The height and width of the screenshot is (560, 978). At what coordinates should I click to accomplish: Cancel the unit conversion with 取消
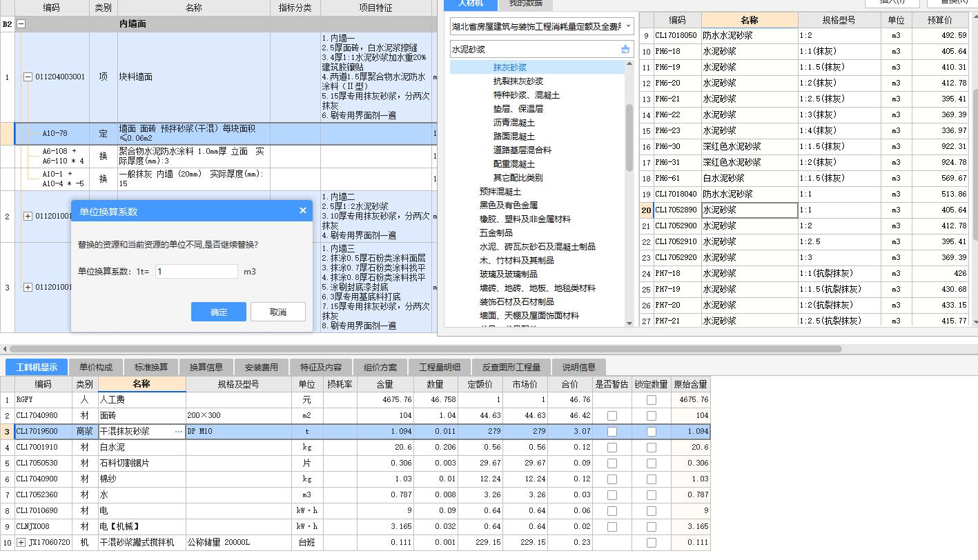pyautogui.click(x=278, y=312)
